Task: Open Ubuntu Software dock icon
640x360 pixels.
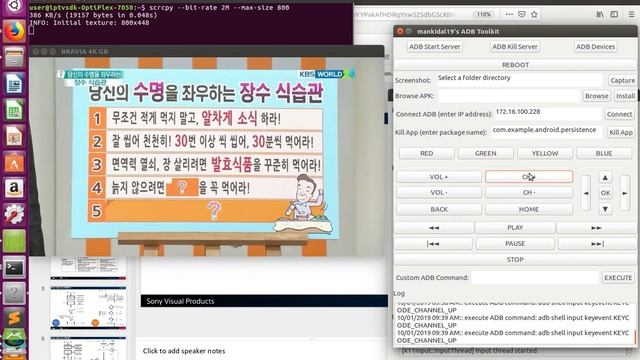Action: pos(14,162)
